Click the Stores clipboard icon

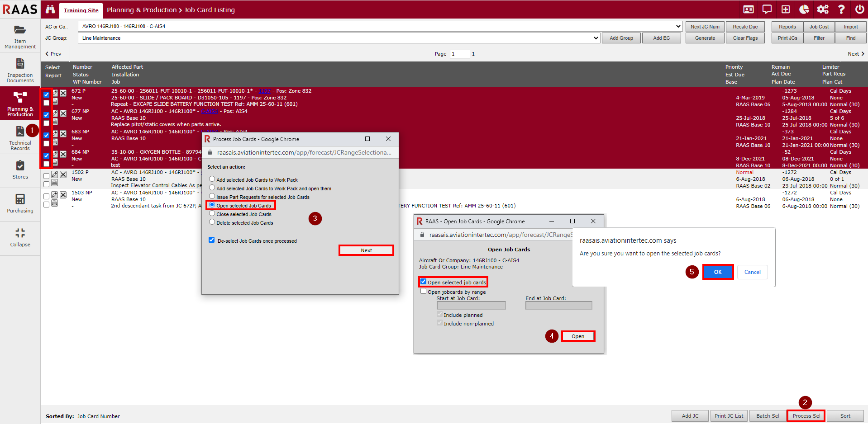tap(20, 165)
